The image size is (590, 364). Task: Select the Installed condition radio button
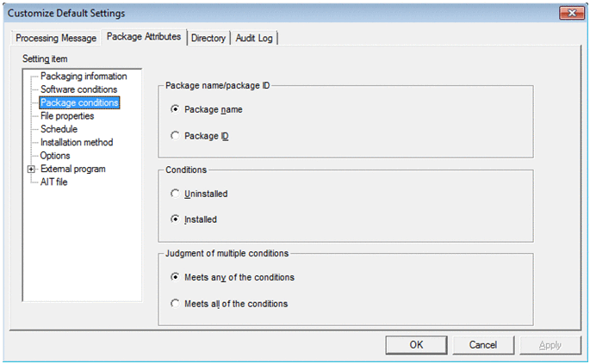coord(176,219)
